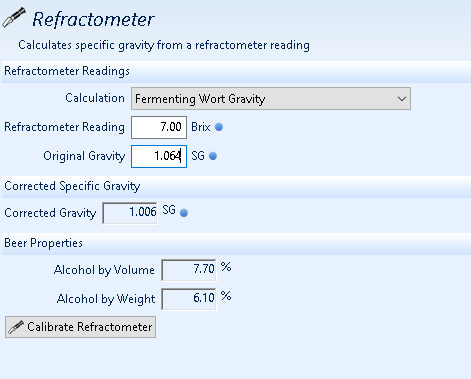Click the Original Gravity input field

tap(159, 156)
